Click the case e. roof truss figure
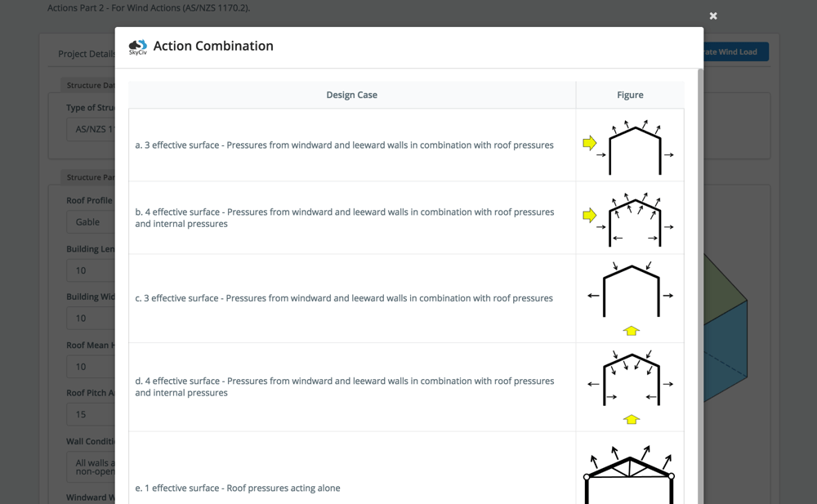The image size is (817, 504). (629, 475)
